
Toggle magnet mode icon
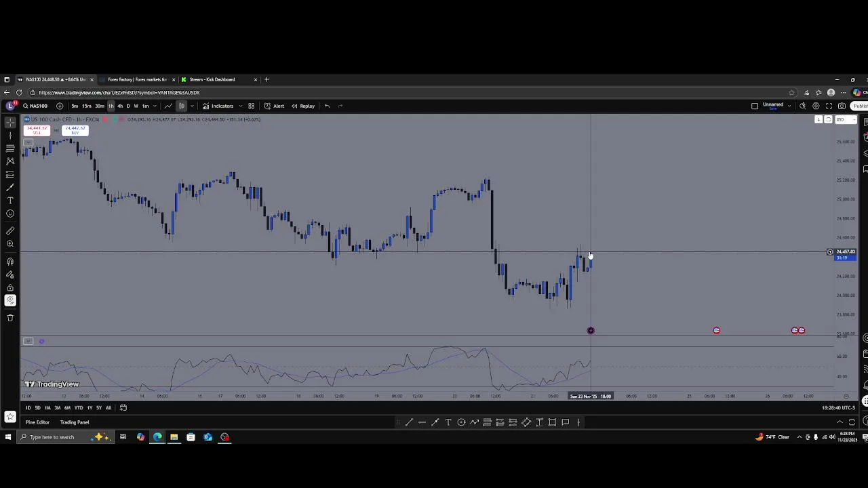[x=10, y=262]
